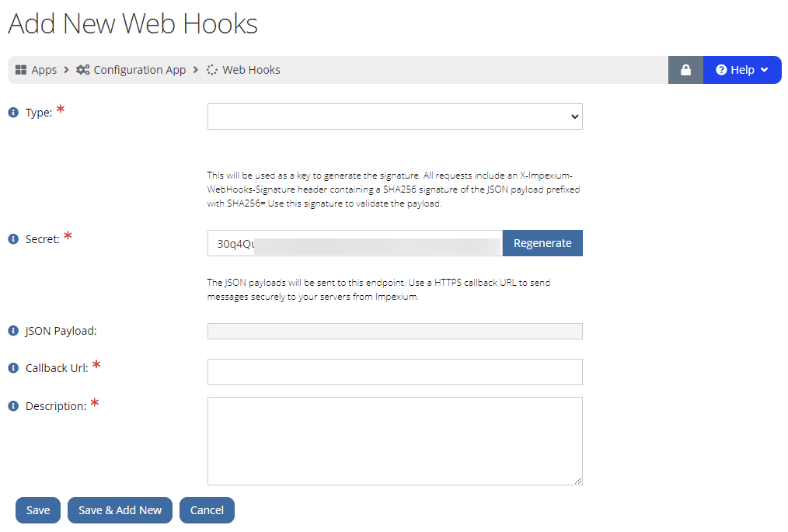The image size is (788, 532).
Task: Click the info icon next to Secret
Action: tap(13, 239)
